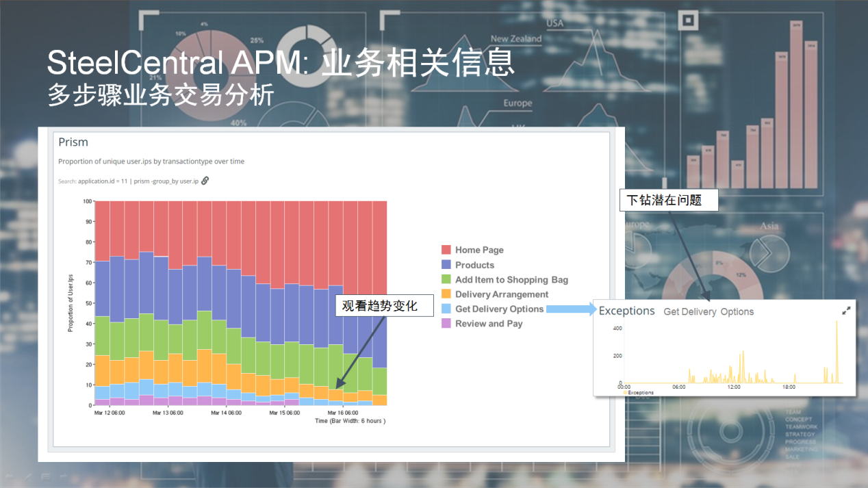Click the small Exceptions legend under the chart

(639, 393)
